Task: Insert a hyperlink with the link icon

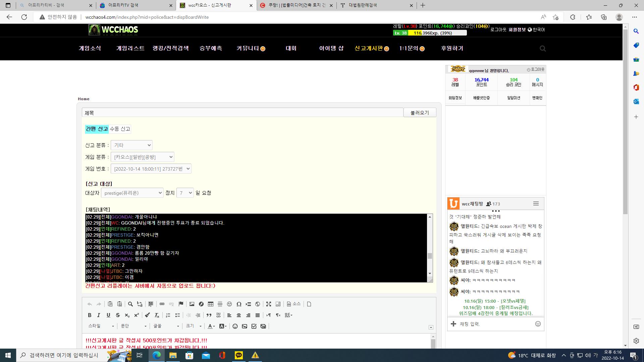Action: [162, 304]
